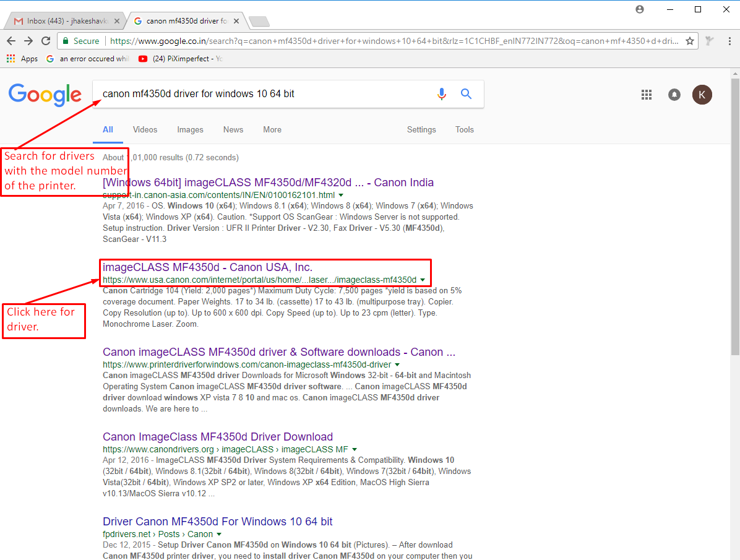The width and height of the screenshot is (740, 560).
Task: Open a new tab
Action: pos(259,21)
